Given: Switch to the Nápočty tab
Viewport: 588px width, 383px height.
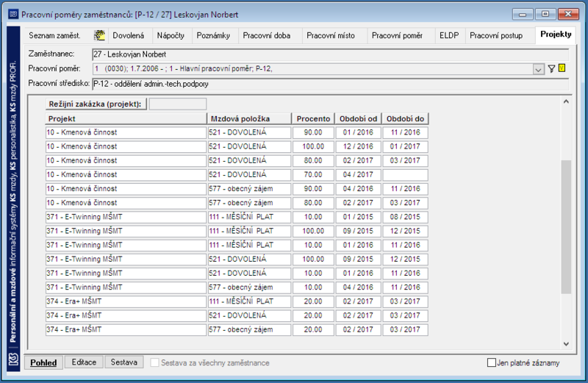Looking at the screenshot, I should pos(171,35).
